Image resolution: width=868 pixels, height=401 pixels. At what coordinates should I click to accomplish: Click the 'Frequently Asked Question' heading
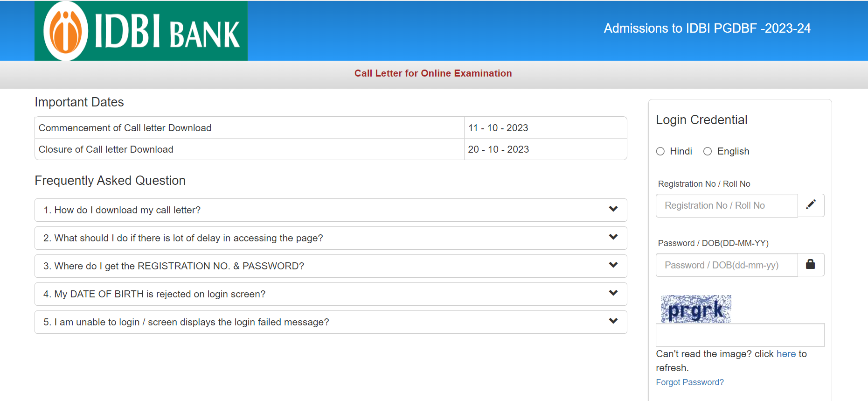point(110,181)
